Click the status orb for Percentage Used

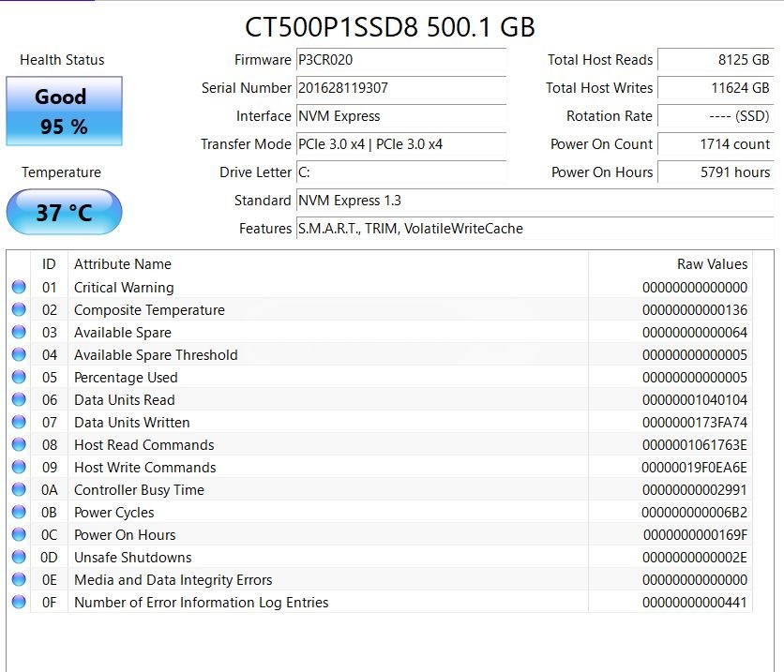tap(19, 377)
